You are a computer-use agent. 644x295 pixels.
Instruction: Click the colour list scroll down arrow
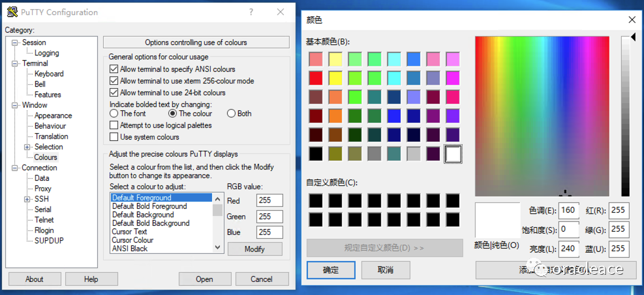coord(218,247)
